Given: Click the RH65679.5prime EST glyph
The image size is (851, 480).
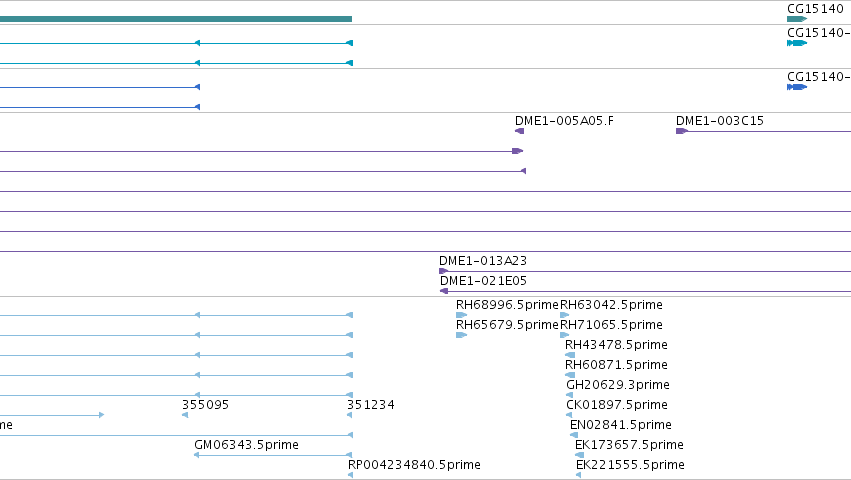Looking at the screenshot, I should pyautogui.click(x=461, y=335).
